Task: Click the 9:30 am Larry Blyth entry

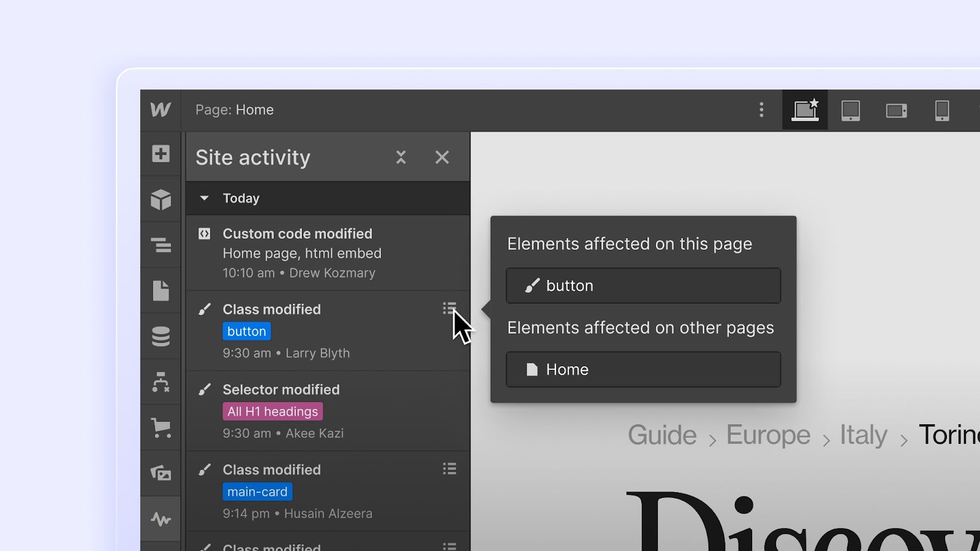Action: tap(328, 331)
